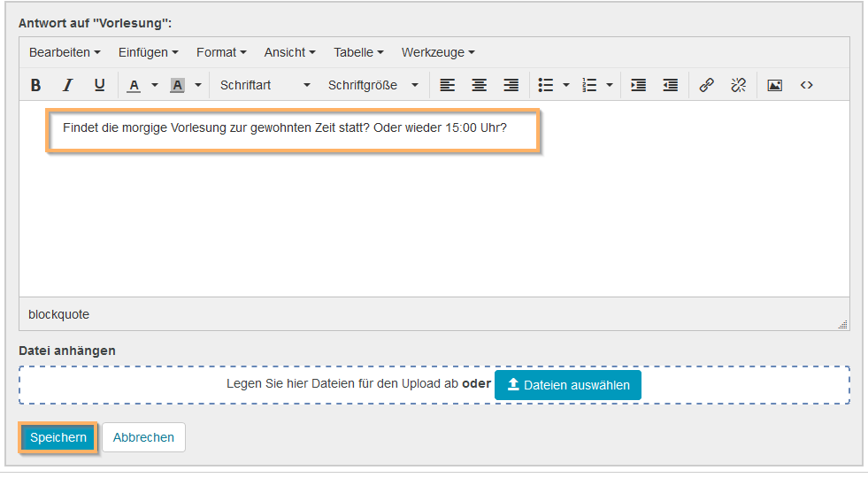Open text color picker arrow
The width and height of the screenshot is (868, 478).
pos(155,86)
